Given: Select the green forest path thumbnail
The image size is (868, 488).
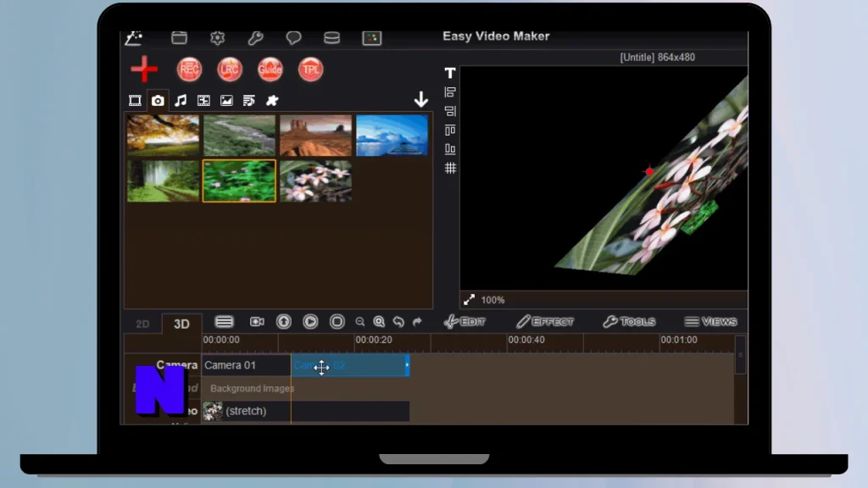Looking at the screenshot, I should pos(163,181).
